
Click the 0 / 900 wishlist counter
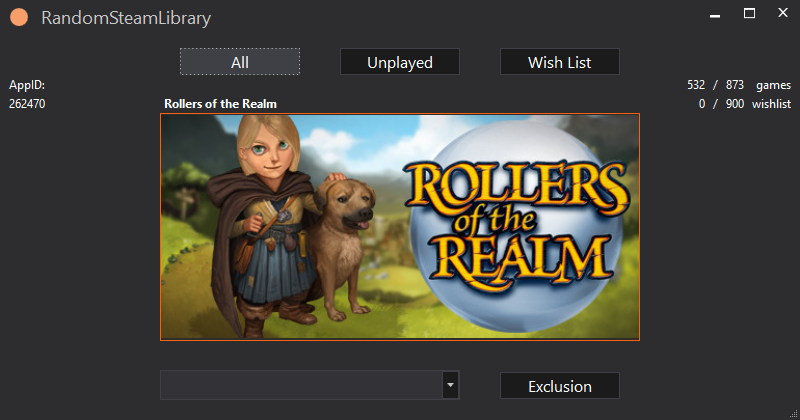pos(744,104)
